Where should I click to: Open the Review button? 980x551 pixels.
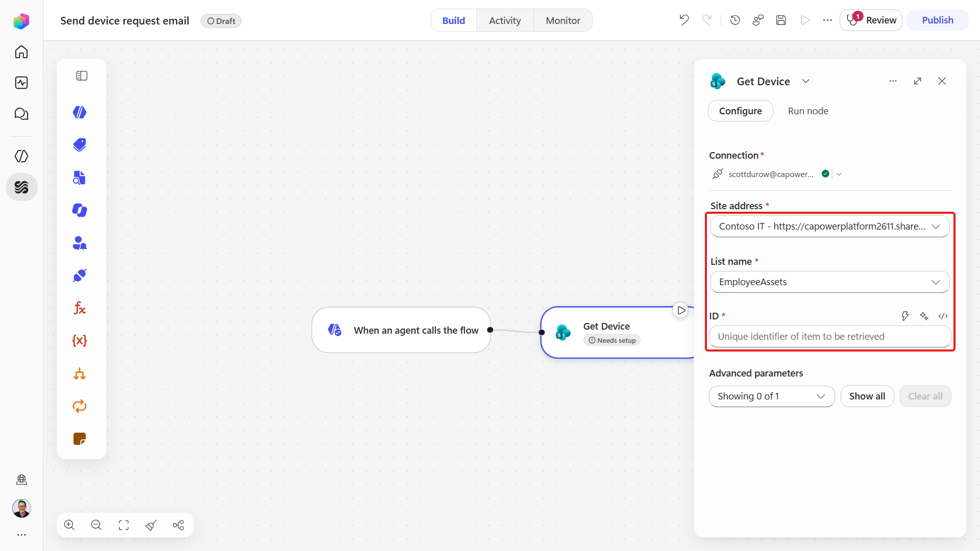tap(871, 20)
